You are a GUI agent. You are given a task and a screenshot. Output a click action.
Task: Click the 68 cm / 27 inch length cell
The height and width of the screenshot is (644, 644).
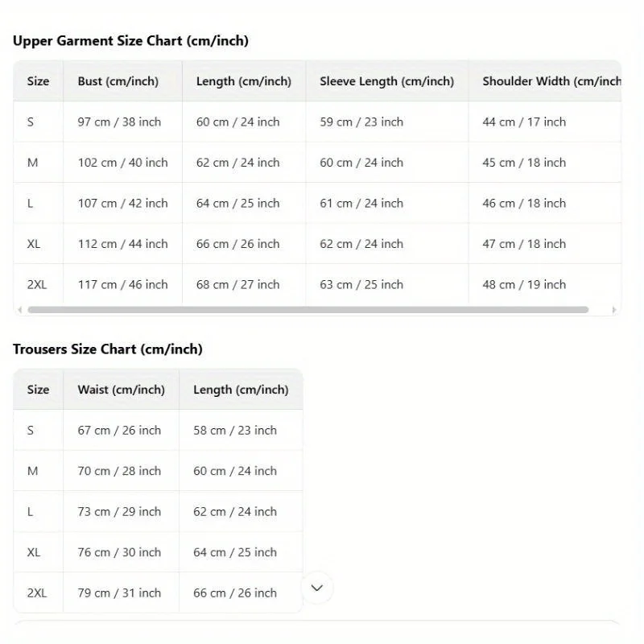[238, 285]
